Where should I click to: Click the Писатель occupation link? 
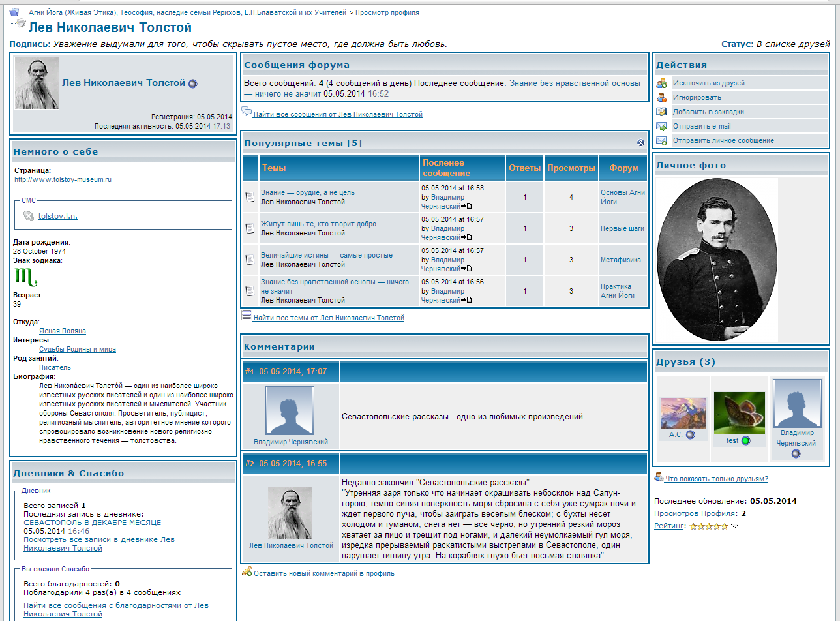[55, 367]
